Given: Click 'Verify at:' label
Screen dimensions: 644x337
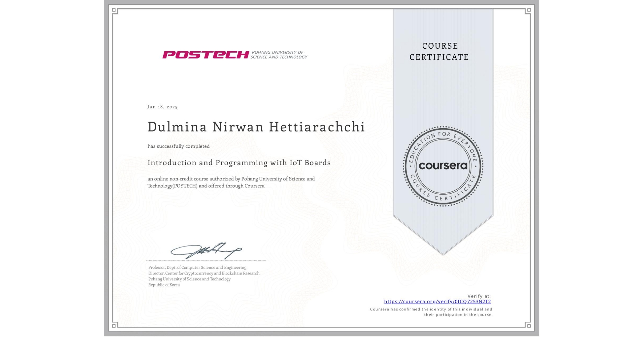Looking at the screenshot, I should (479, 296).
